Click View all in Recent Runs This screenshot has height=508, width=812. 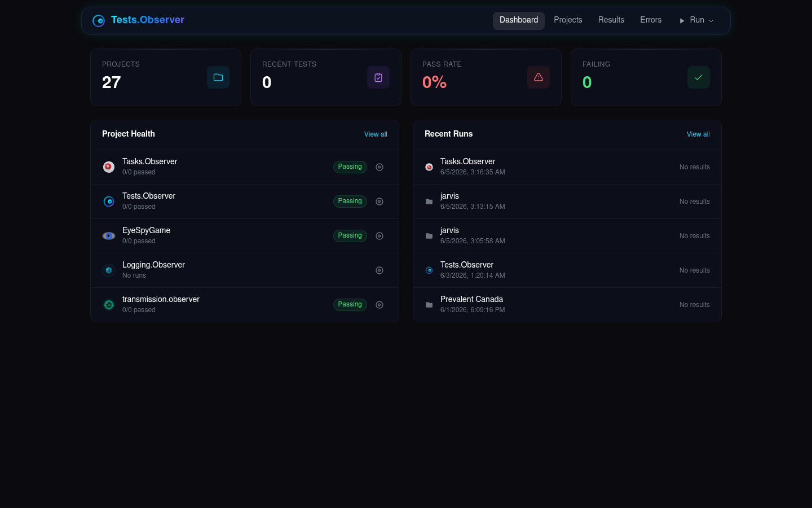pos(698,134)
